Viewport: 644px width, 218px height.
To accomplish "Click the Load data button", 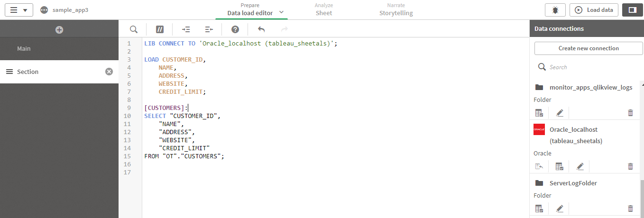I will coord(594,10).
